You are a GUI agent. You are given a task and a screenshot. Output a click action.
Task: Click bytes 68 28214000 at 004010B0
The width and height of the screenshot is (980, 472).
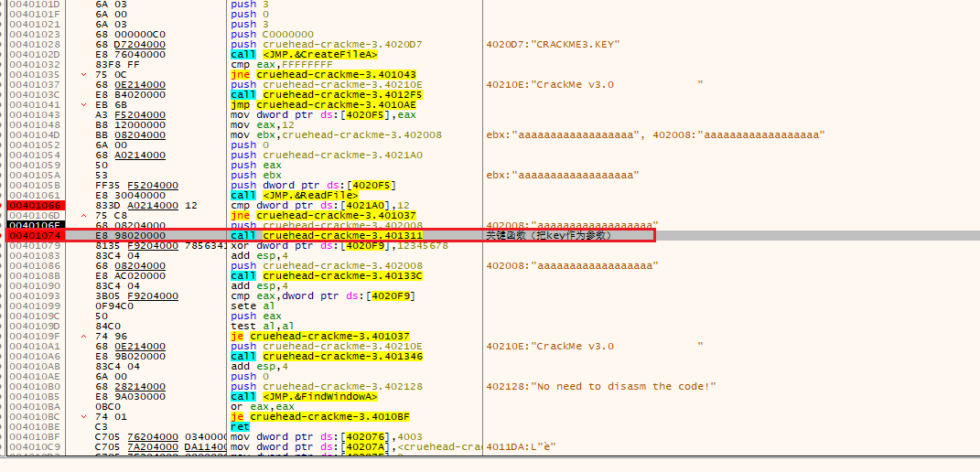pyautogui.click(x=130, y=386)
